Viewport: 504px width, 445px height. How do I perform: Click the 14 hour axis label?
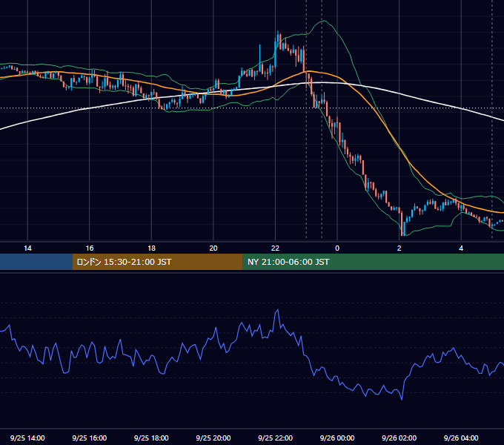click(27, 248)
